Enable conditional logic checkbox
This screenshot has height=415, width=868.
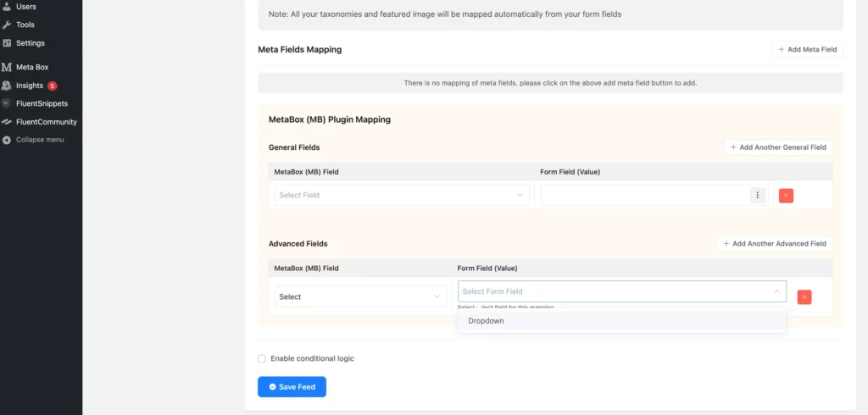click(x=262, y=358)
